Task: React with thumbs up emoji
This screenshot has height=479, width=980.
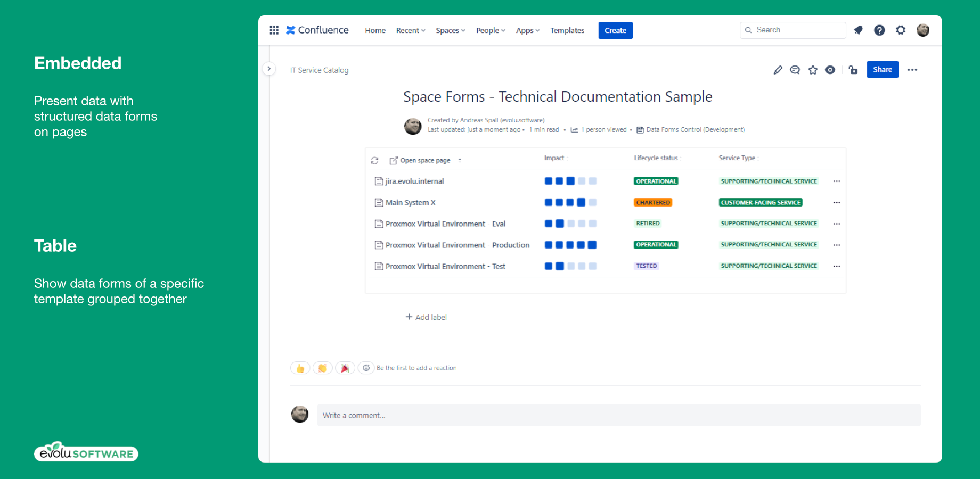Action: pyautogui.click(x=300, y=368)
